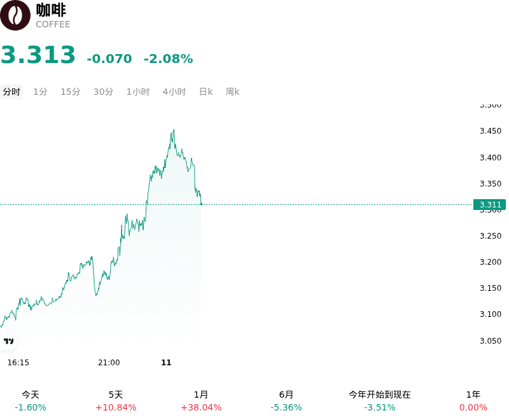This screenshot has width=509, height=420.
Task: Click the 3.311 current price label
Action: pos(490,204)
